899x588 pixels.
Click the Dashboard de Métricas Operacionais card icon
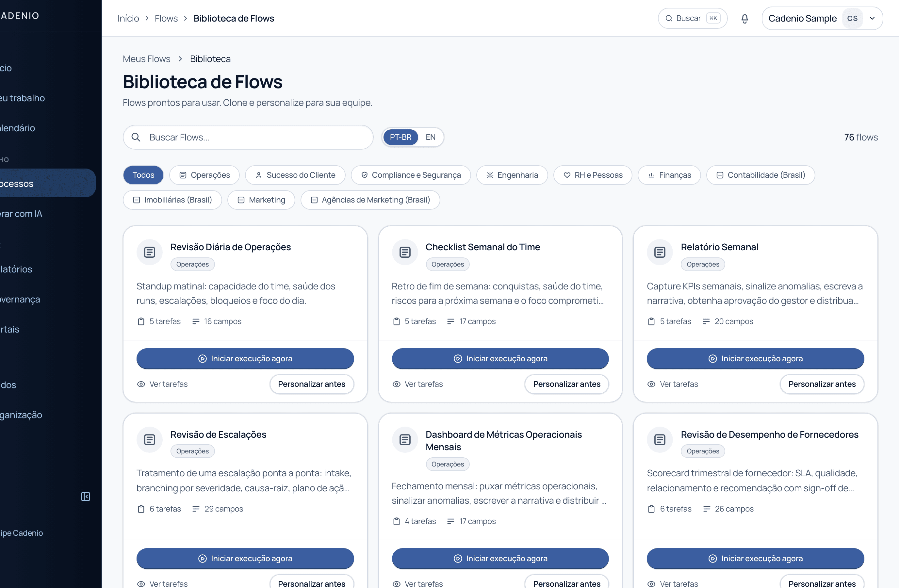[x=405, y=439]
